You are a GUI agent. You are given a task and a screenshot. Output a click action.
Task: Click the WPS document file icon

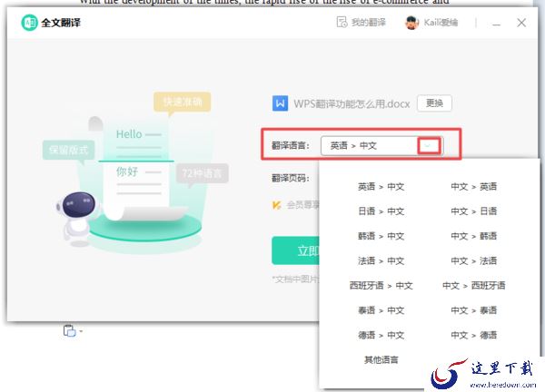pyautogui.click(x=280, y=103)
